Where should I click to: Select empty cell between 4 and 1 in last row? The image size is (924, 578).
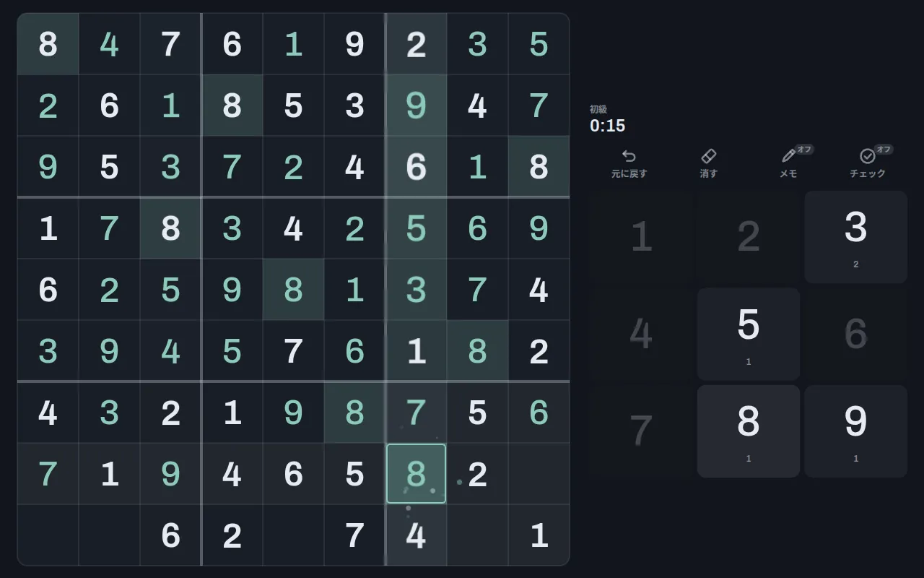[477, 535]
